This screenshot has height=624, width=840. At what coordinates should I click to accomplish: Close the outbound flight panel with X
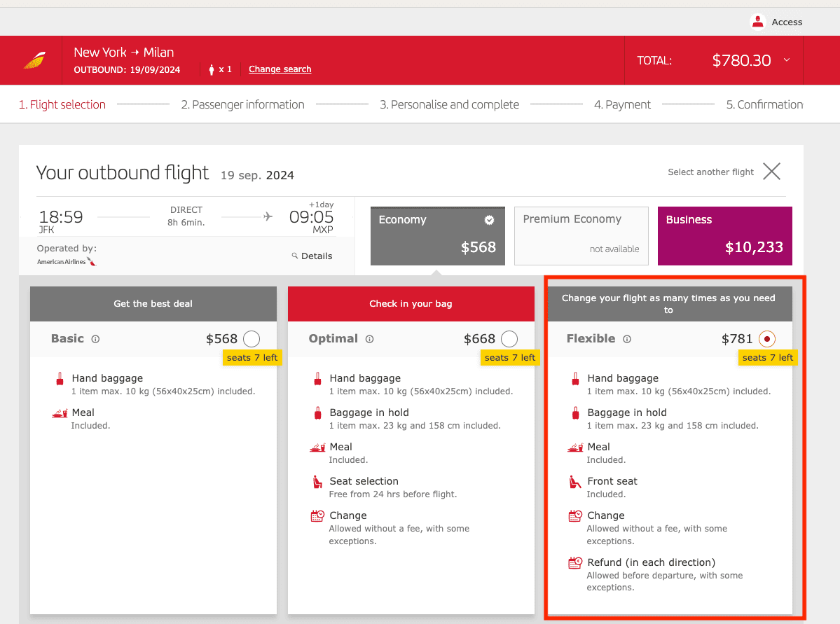[771, 172]
